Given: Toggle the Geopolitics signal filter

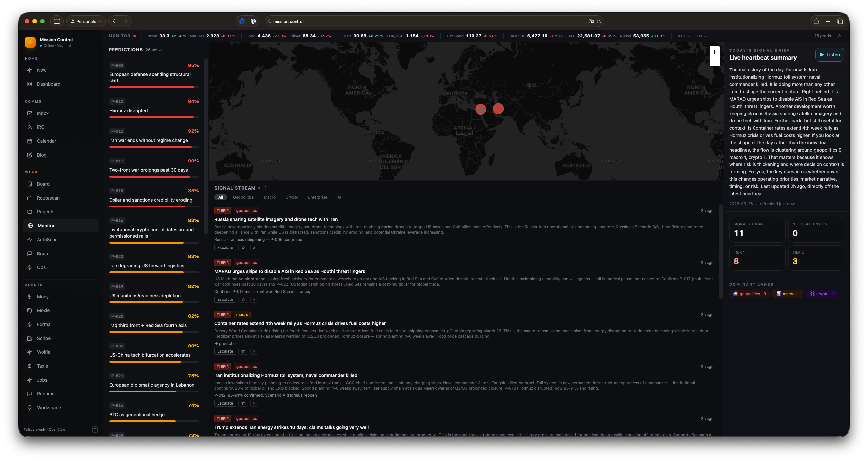Looking at the screenshot, I should (x=243, y=197).
